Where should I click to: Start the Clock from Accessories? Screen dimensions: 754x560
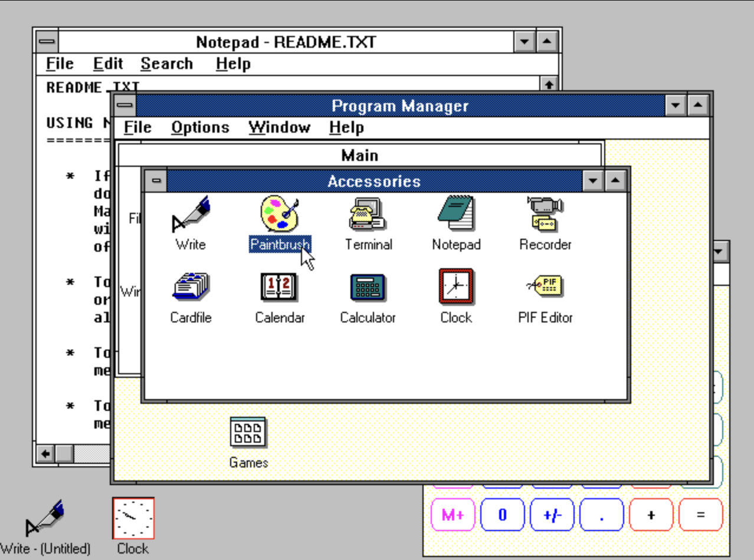455,287
